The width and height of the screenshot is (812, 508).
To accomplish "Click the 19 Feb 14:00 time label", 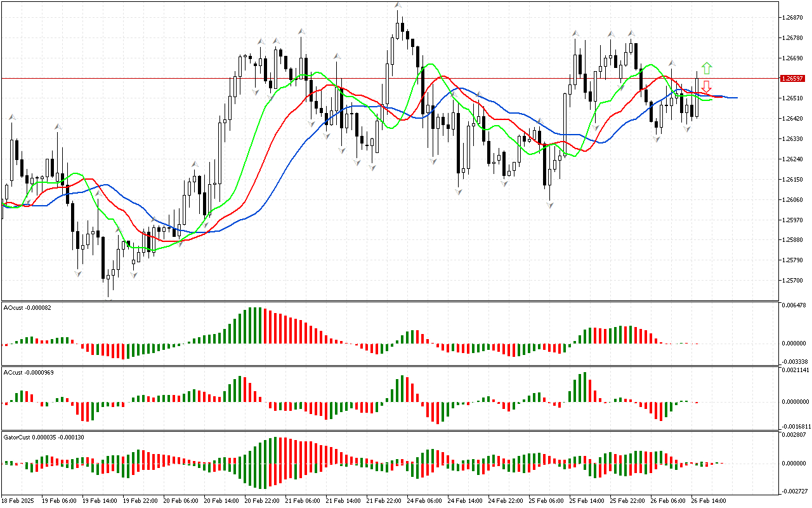I will (x=100, y=500).
